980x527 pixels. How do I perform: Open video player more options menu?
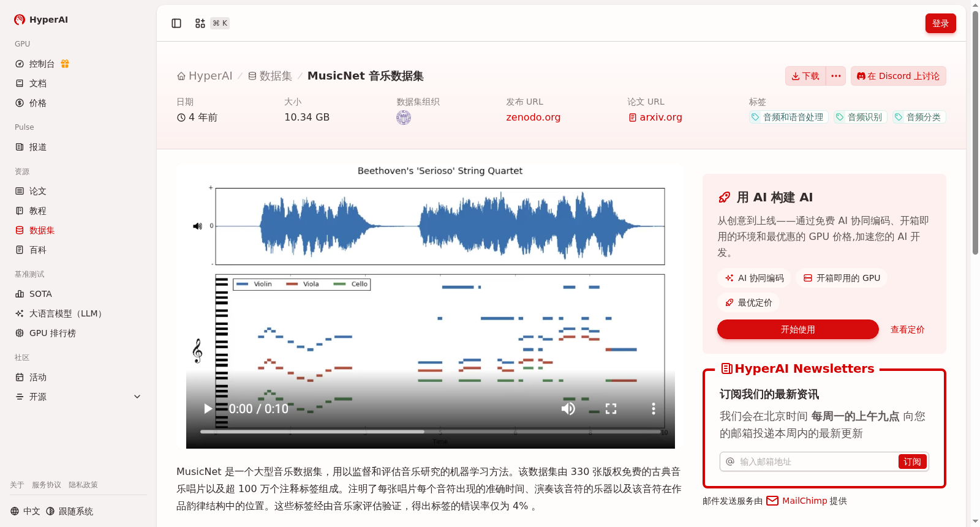[654, 409]
